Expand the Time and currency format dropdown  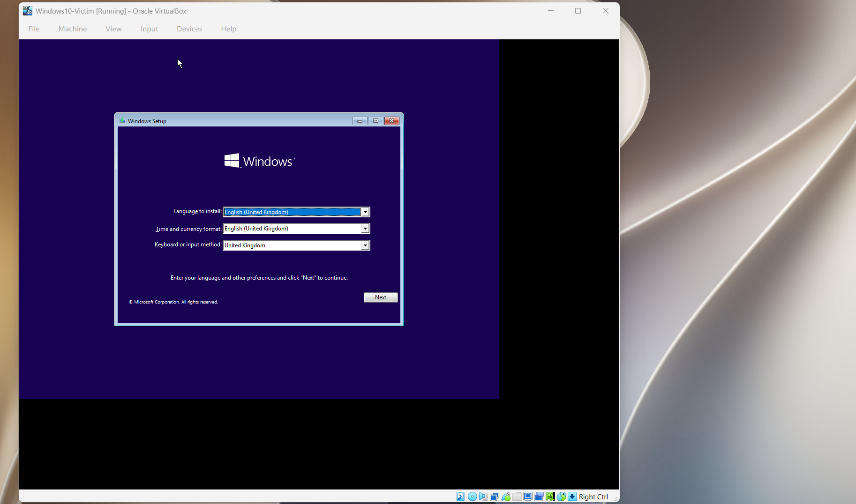[x=365, y=229]
